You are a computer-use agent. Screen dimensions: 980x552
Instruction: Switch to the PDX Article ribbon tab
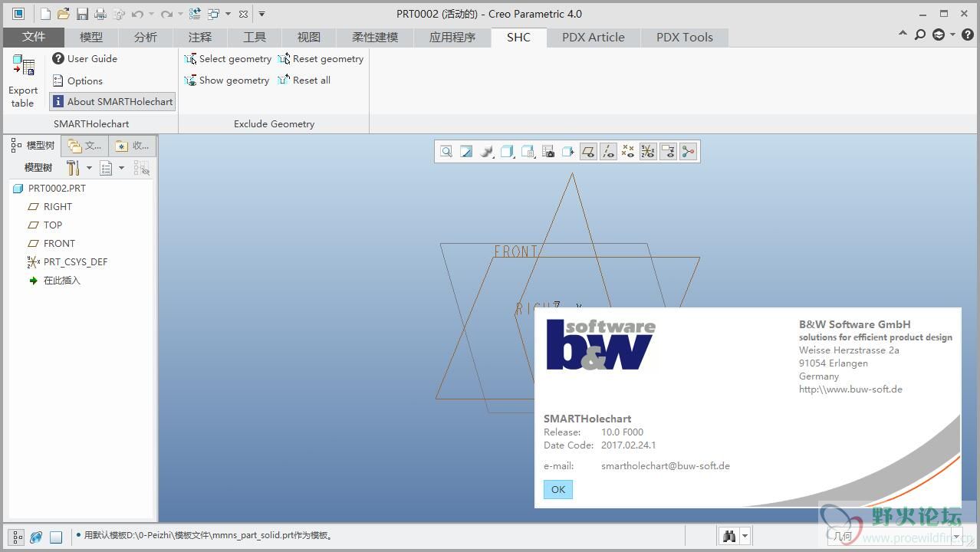[x=594, y=37]
